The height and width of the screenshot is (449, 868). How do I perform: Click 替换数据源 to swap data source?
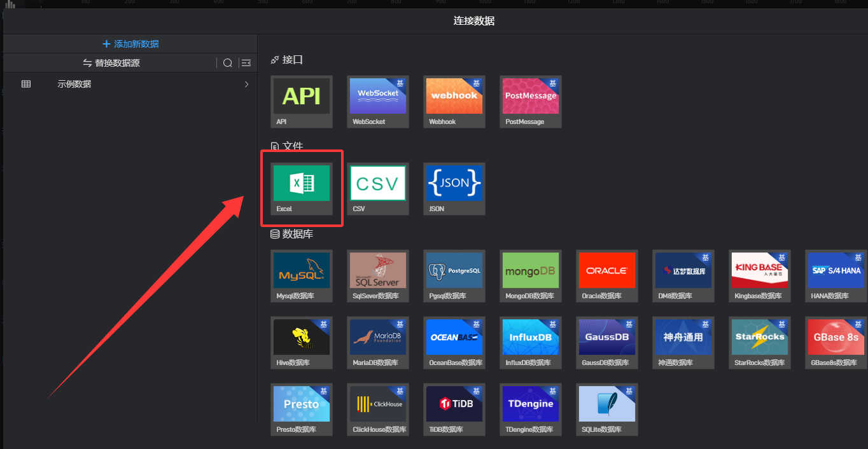(111, 63)
